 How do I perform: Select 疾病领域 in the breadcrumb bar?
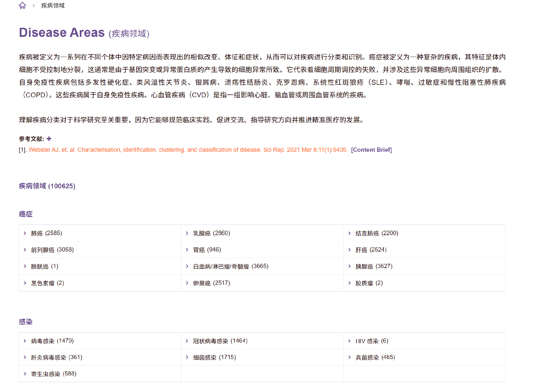pos(52,5)
